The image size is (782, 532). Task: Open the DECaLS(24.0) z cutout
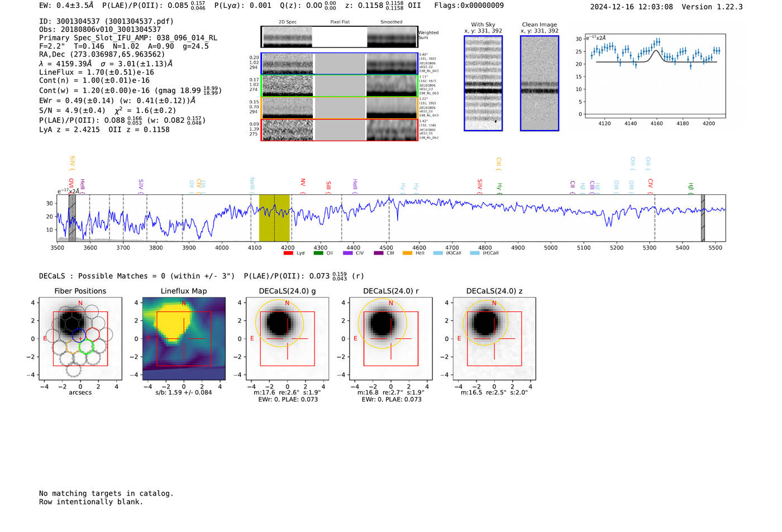pos(494,338)
